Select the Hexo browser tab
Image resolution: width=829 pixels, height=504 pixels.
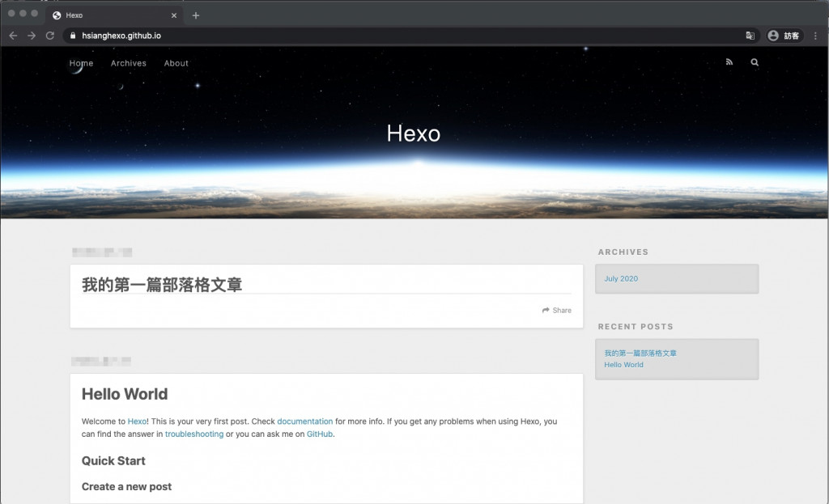click(113, 15)
